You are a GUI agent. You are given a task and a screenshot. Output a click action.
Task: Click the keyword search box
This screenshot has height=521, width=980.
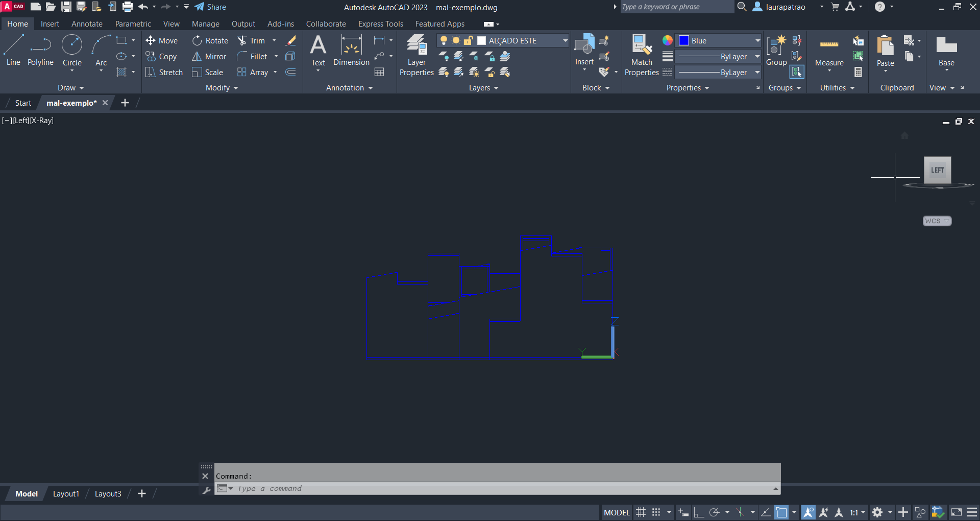point(677,7)
